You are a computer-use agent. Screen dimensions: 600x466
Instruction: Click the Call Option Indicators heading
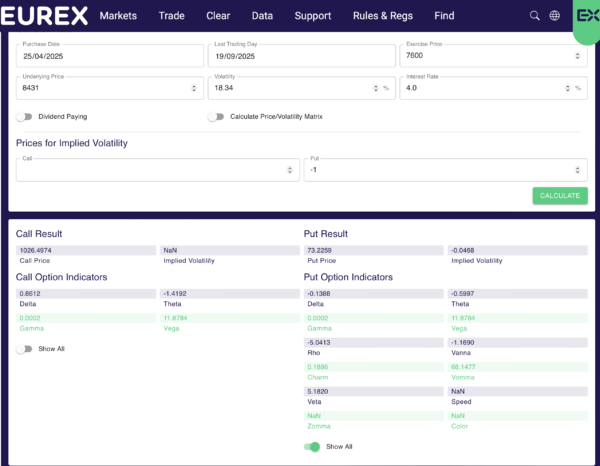pos(61,277)
